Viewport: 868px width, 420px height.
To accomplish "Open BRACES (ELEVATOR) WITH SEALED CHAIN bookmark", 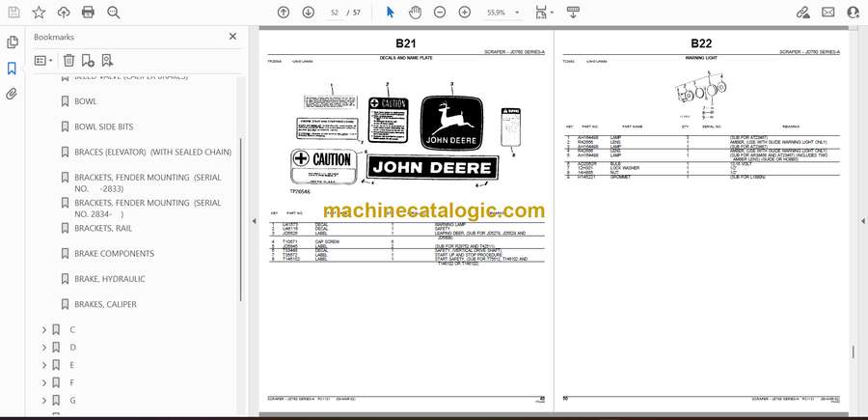I will tap(152, 152).
